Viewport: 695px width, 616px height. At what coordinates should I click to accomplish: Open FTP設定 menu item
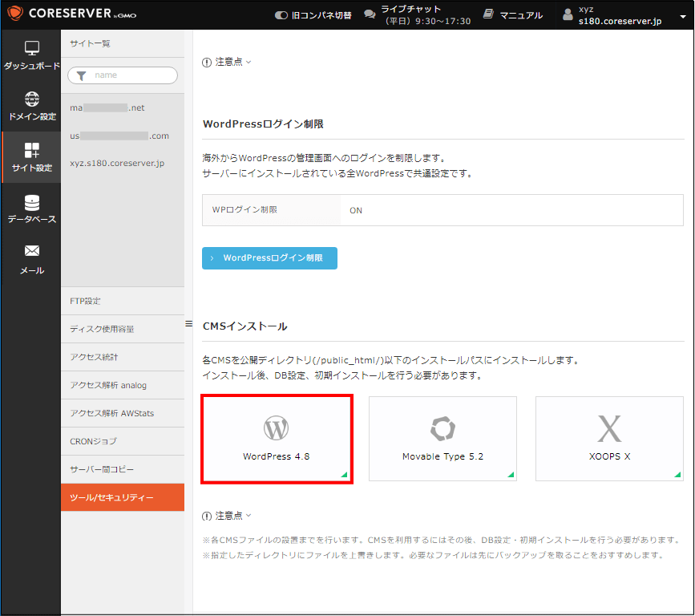pyautogui.click(x=123, y=301)
